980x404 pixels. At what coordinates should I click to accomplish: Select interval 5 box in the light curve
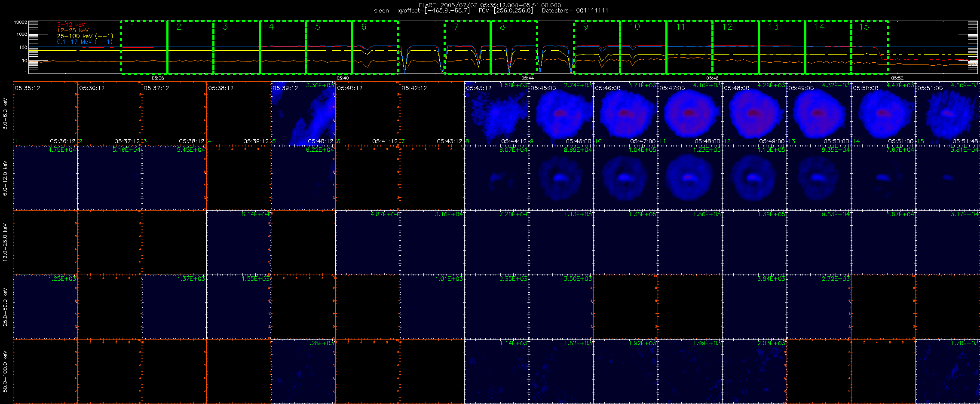pyautogui.click(x=329, y=47)
